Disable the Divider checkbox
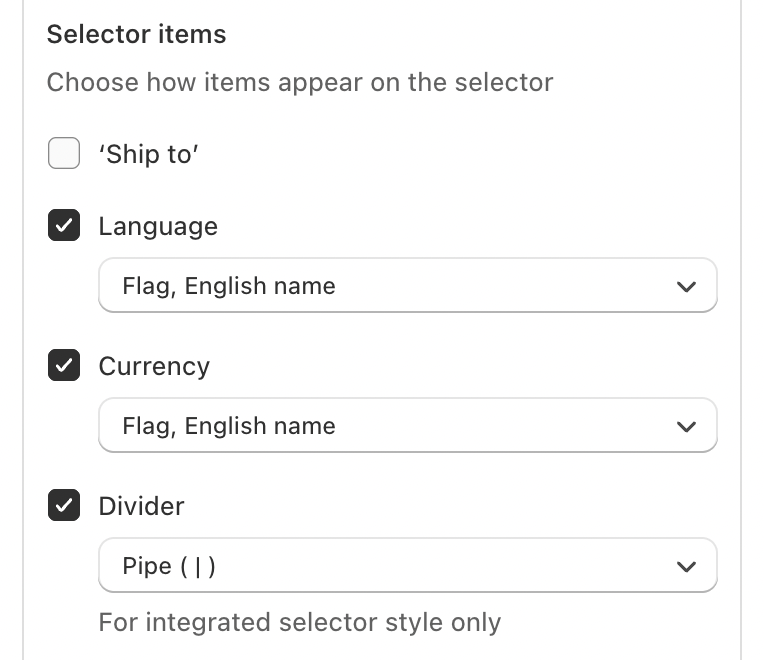 tap(64, 506)
